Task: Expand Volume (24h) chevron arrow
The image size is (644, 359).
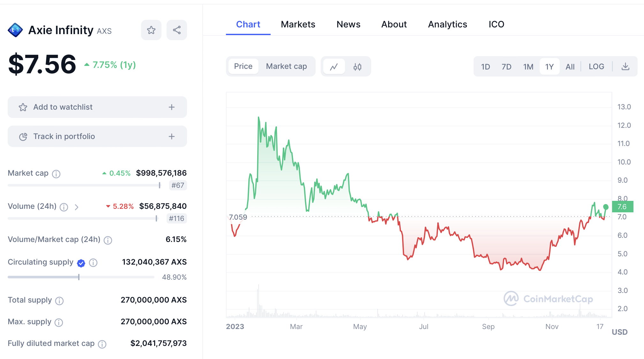Action: point(77,207)
